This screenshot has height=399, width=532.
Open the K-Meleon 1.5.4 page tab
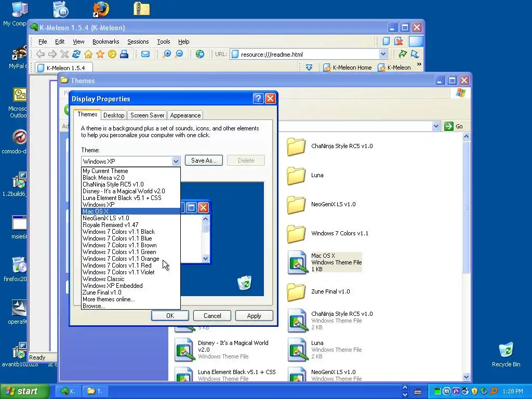(63, 68)
